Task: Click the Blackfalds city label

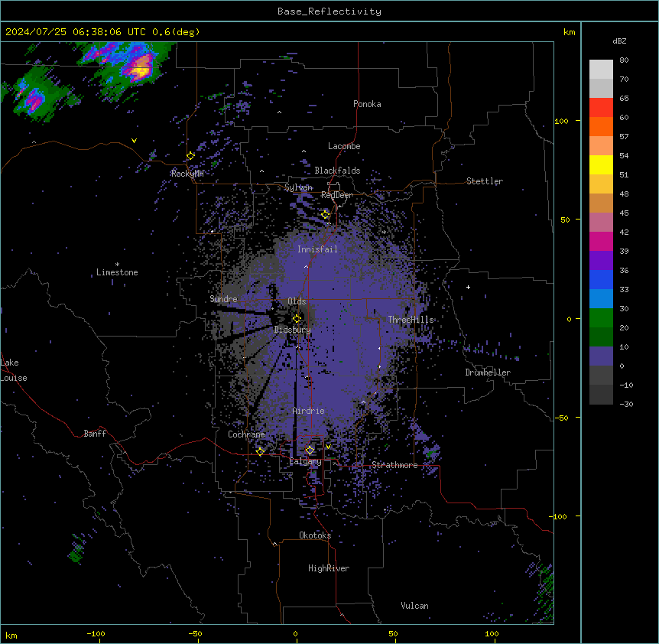Action: [x=337, y=171]
